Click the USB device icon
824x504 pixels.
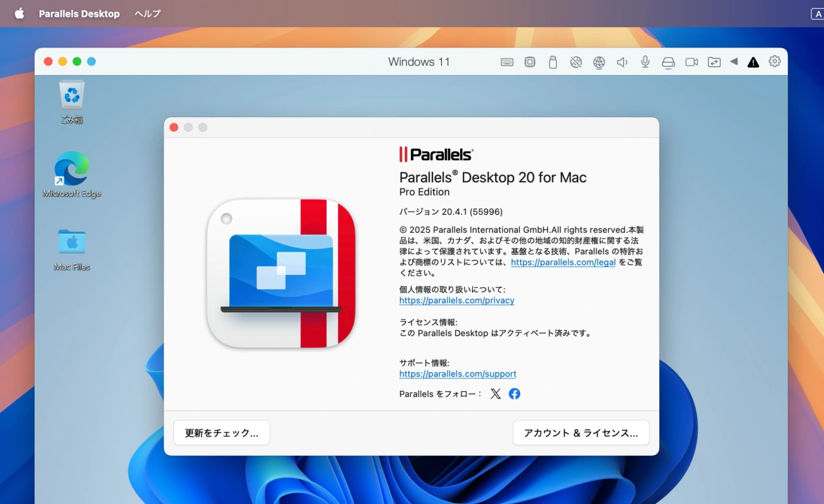click(552, 61)
